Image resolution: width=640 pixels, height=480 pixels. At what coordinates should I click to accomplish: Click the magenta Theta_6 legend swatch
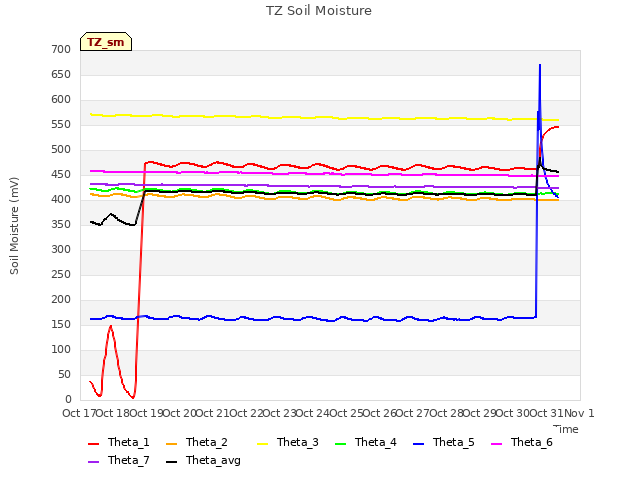point(496,444)
